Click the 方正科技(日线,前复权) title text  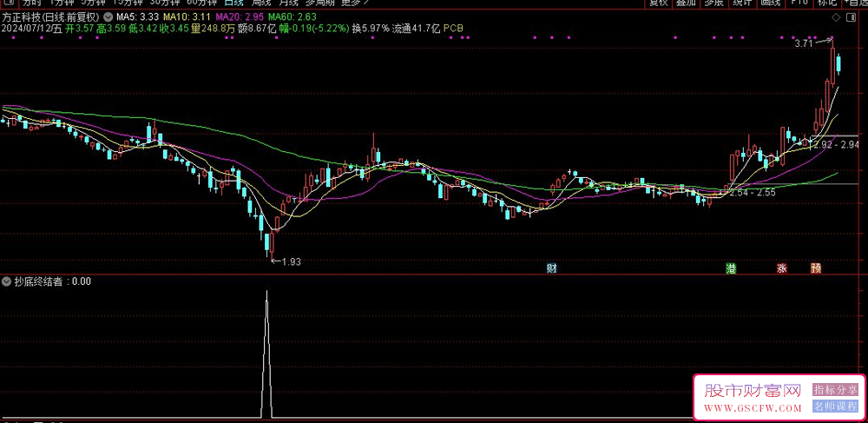(x=51, y=17)
